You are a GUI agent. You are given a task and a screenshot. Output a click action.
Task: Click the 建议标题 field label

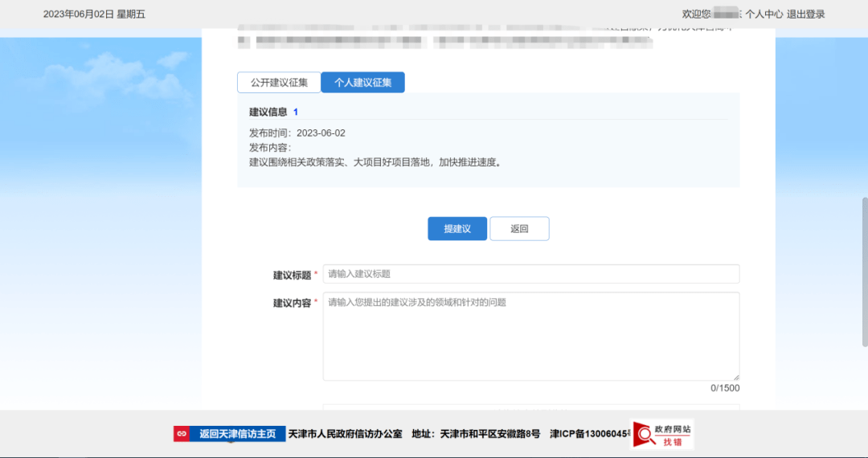pyautogui.click(x=292, y=276)
